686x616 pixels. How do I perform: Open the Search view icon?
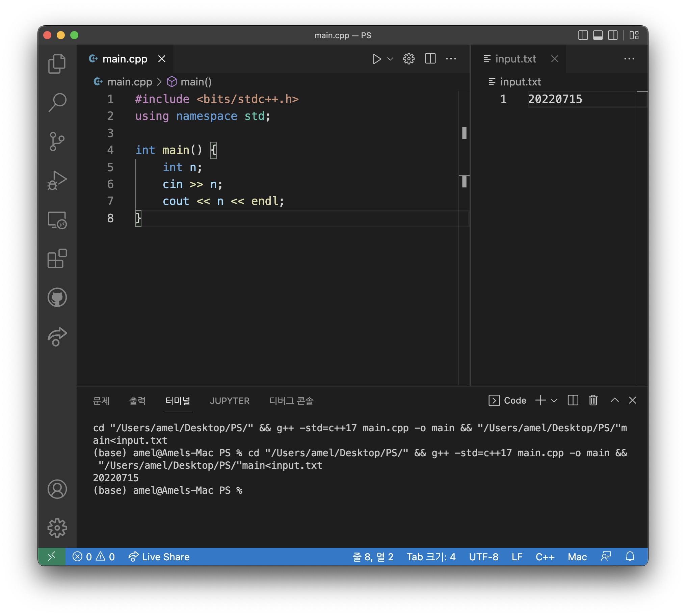click(x=57, y=102)
